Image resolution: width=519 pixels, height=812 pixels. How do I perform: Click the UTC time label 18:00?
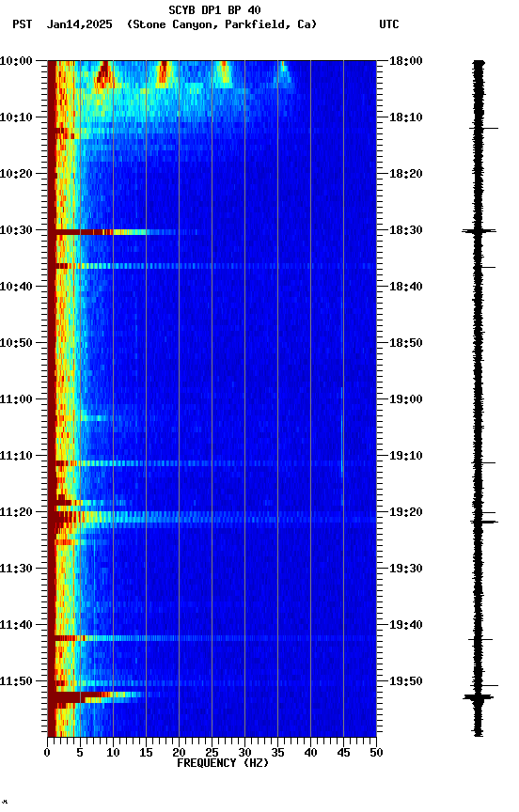coord(406,61)
